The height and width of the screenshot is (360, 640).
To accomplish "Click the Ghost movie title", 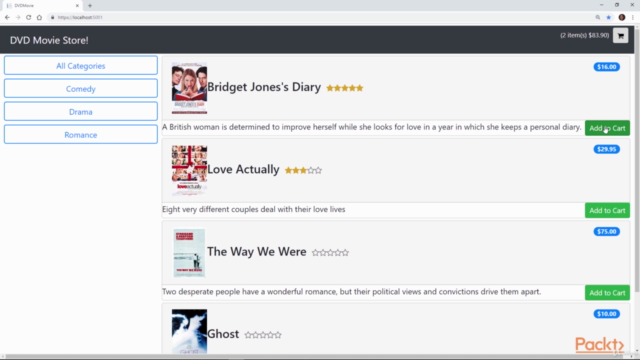I will (x=223, y=334).
